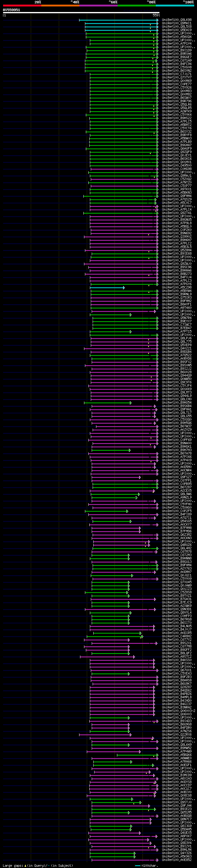The image size is (197, 868).
Task: Select label UniRef100_C0HG98
Action: pos(176,169)
